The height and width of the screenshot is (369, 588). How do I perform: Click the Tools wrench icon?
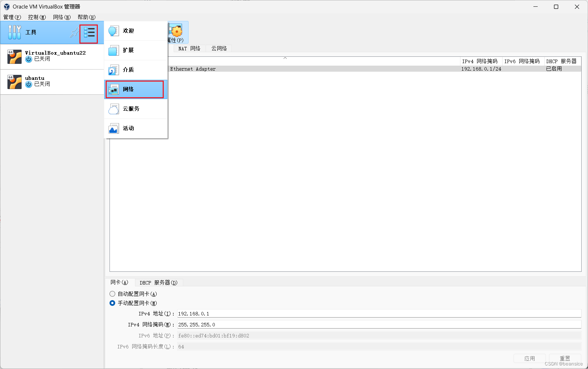(15, 32)
